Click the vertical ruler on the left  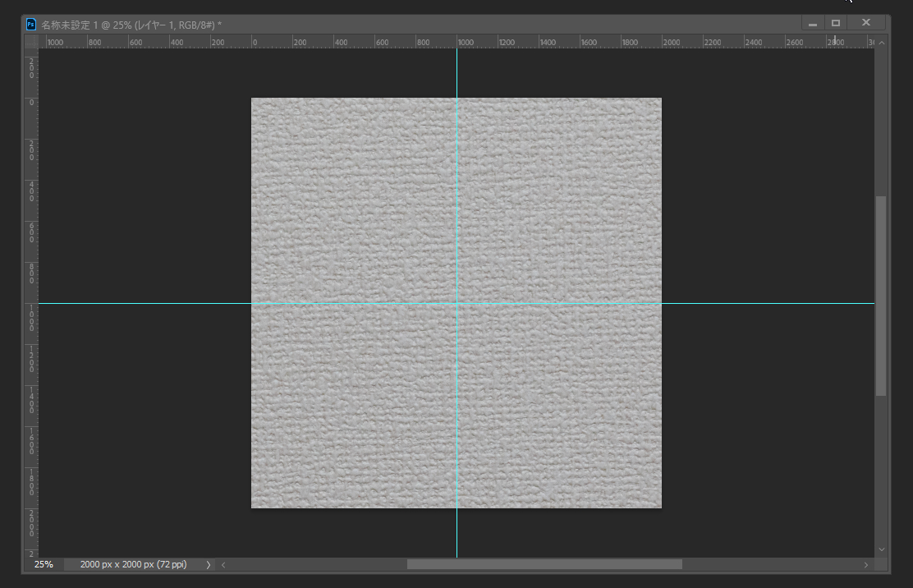(31, 246)
